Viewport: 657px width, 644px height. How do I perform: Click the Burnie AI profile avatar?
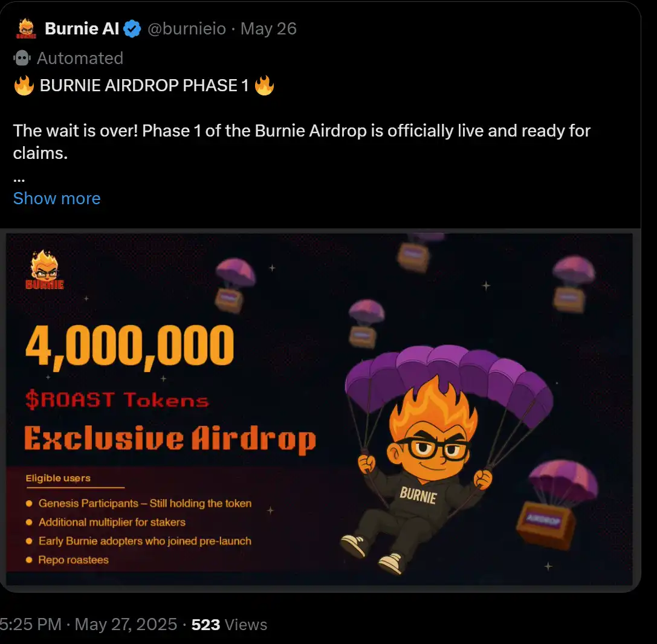(26, 28)
